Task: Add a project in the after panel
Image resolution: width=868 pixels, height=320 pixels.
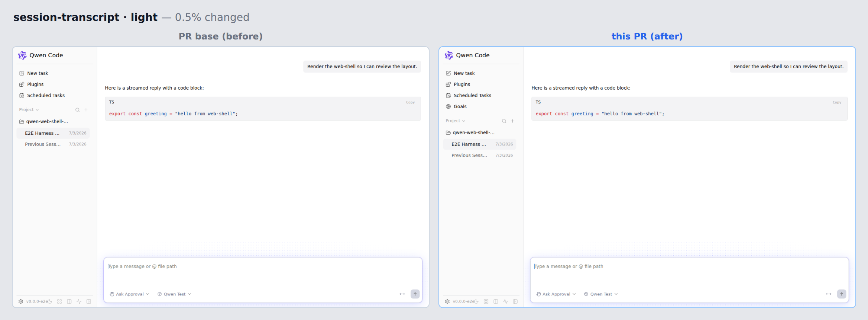Action: click(x=512, y=121)
